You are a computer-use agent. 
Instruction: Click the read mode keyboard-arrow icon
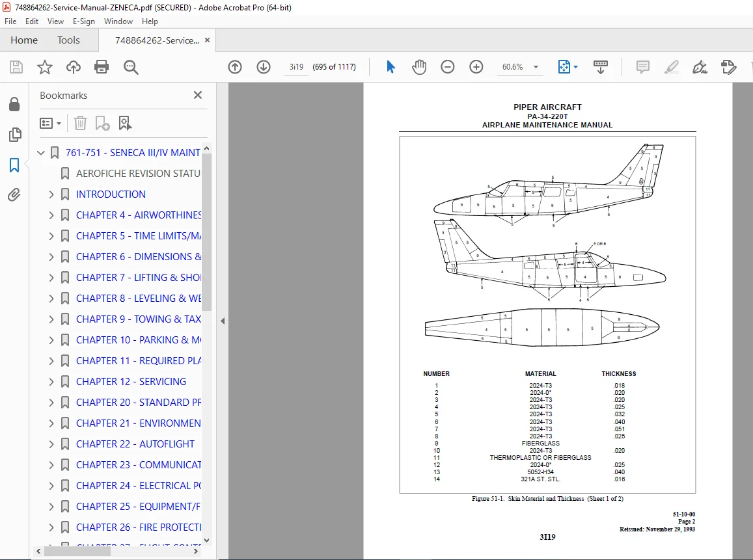[x=601, y=67]
